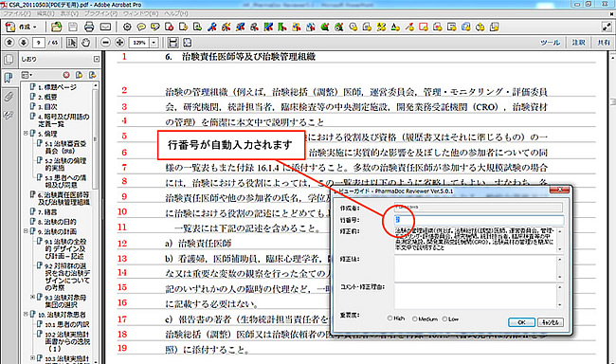Open the 編集 (Edit) menu
This screenshot has height=364, width=616.
click(x=45, y=13)
